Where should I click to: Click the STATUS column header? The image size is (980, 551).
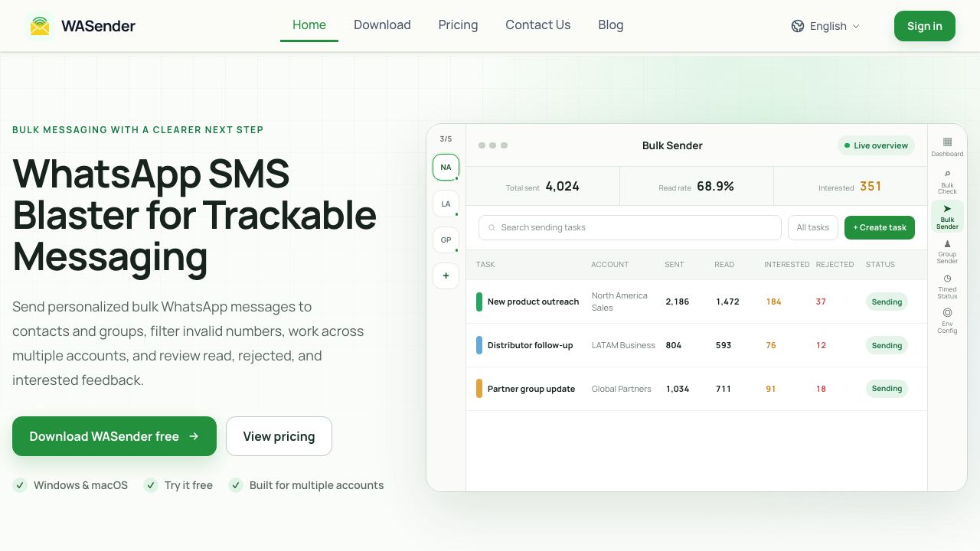coord(880,264)
